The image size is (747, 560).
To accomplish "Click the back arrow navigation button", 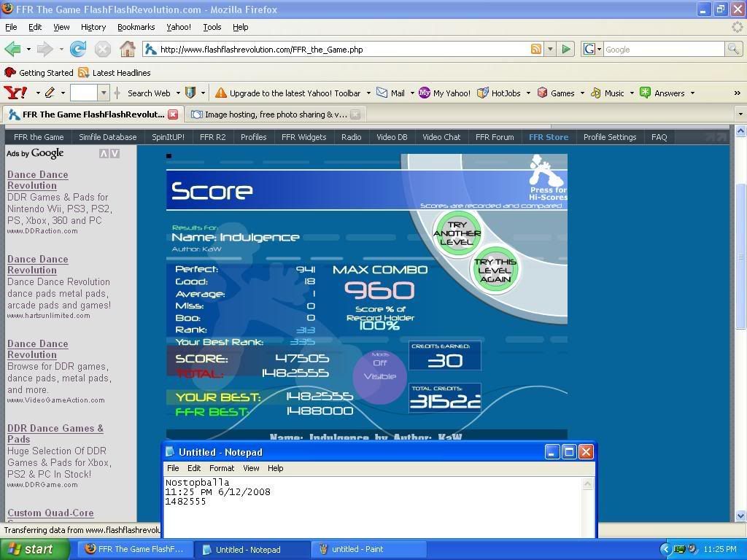I will 12,50.
